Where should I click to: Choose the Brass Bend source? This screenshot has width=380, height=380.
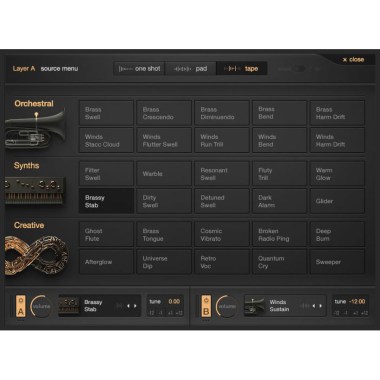point(280,113)
